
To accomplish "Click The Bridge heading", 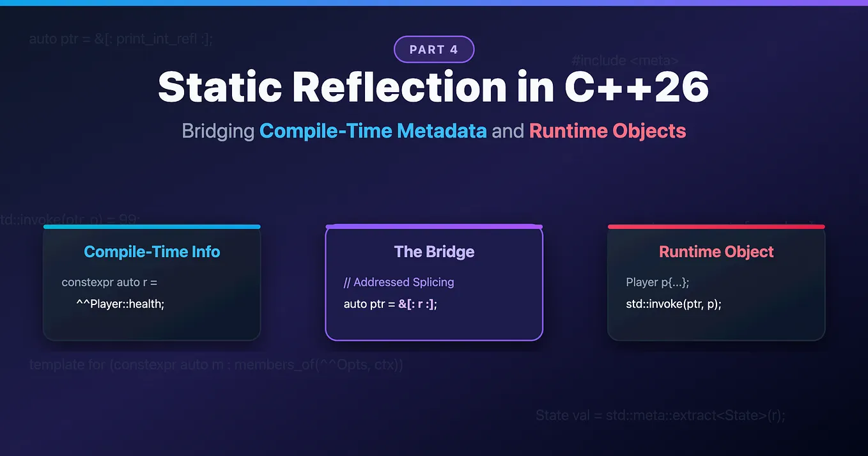I will [x=434, y=251].
